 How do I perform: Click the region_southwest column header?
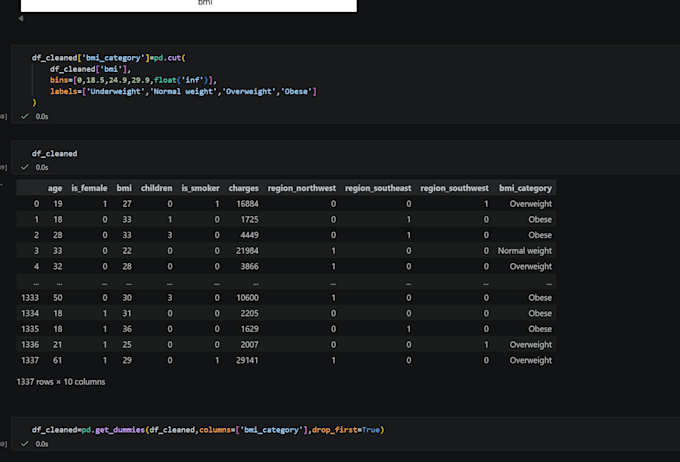454,188
